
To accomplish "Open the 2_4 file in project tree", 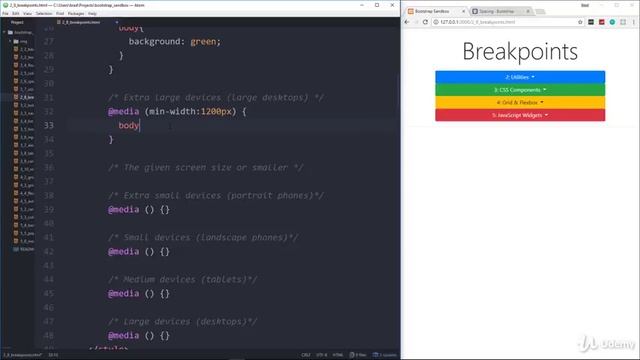I will coord(24,65).
